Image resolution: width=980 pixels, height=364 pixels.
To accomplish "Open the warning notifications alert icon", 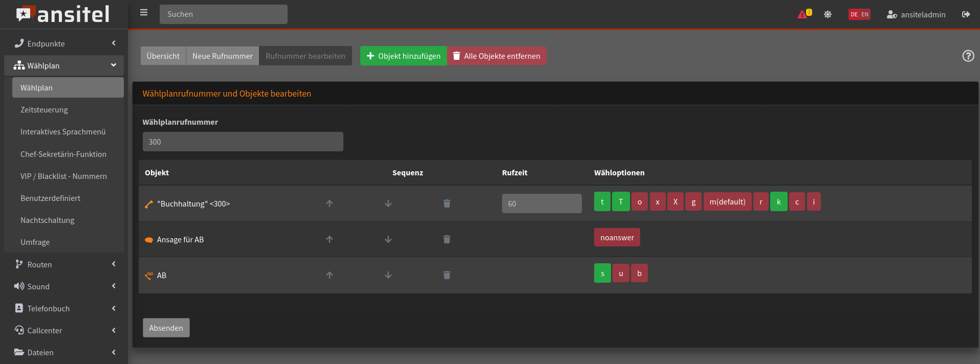I will coord(803,14).
